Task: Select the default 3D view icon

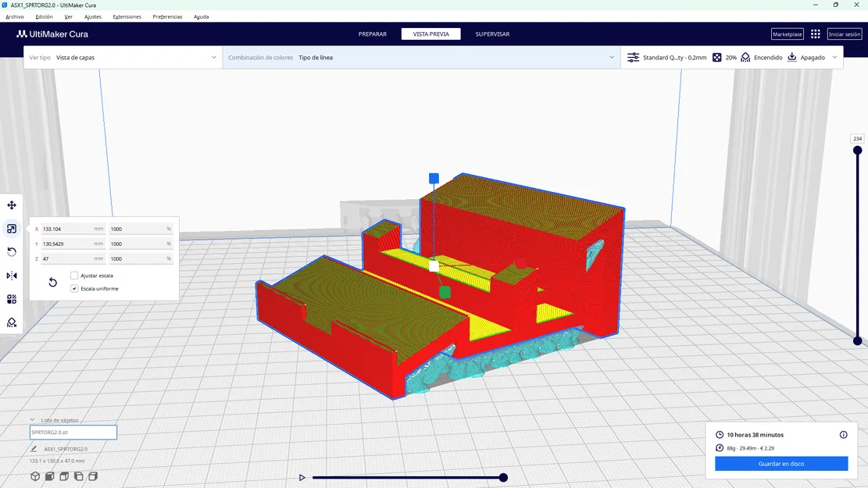Action: coord(34,476)
